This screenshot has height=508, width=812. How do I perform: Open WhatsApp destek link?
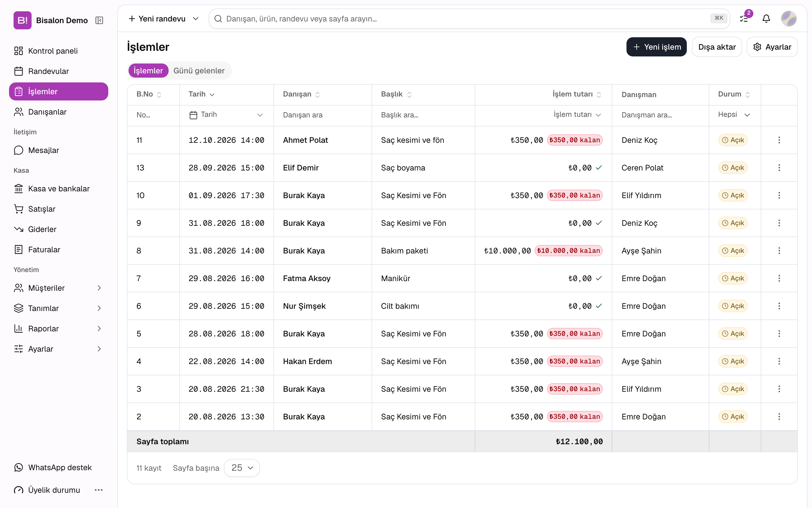pos(58,467)
